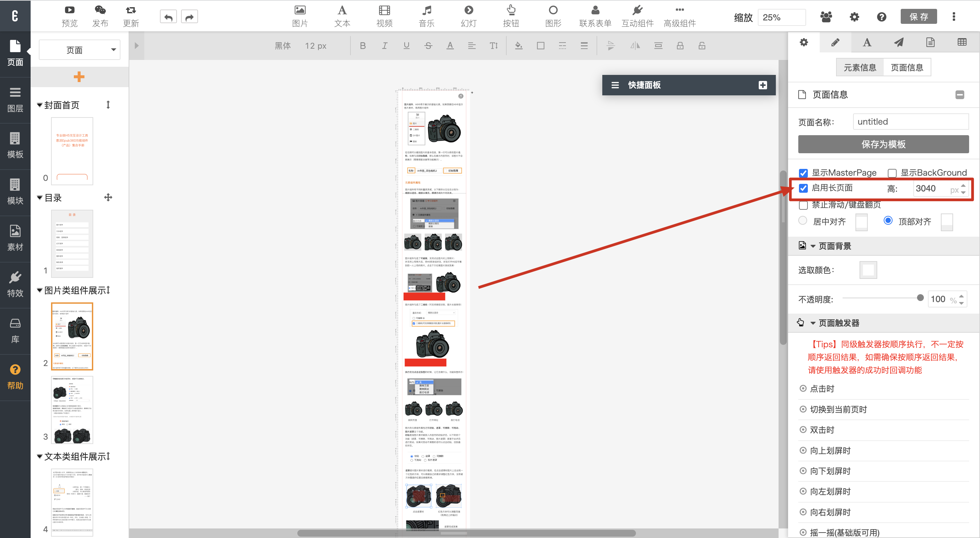Open the Effects (特效) sidebar panel
The height and width of the screenshot is (538, 980).
[15, 284]
